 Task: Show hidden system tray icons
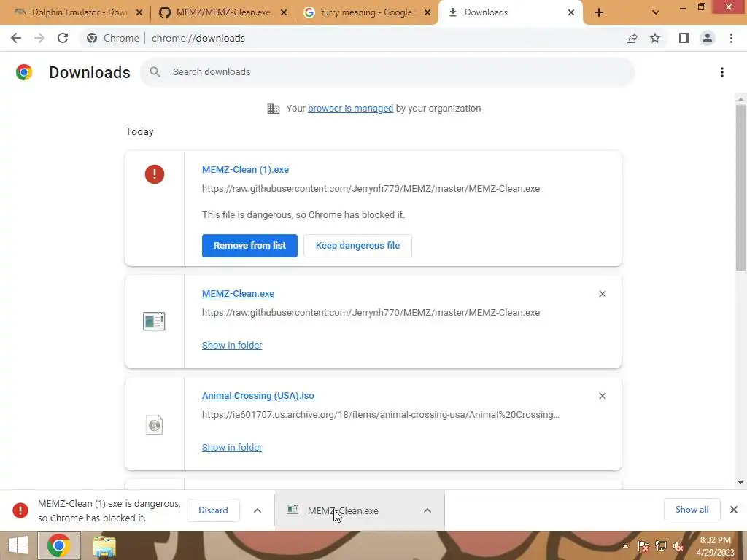coord(625,546)
